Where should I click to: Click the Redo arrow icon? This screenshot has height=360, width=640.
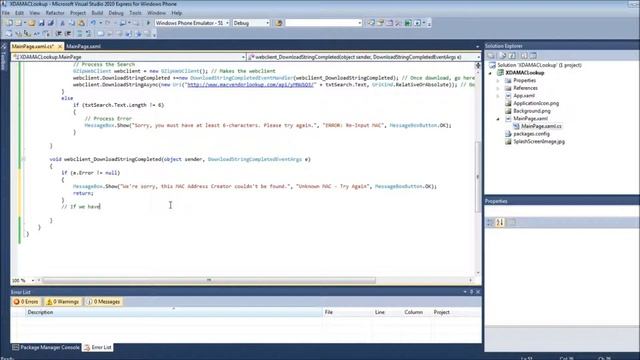coord(108,23)
